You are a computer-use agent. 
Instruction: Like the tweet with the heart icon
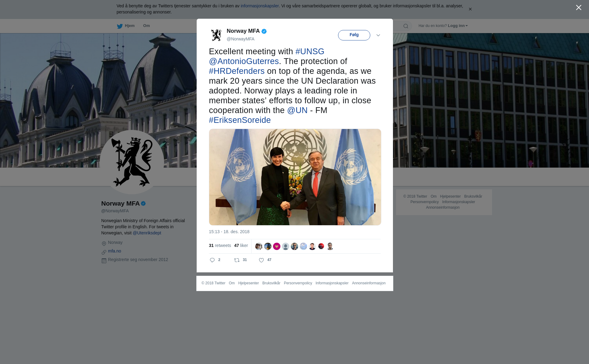click(x=261, y=260)
